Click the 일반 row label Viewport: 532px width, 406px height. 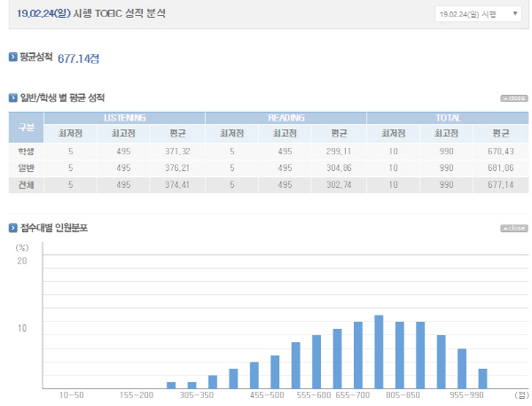26,168
